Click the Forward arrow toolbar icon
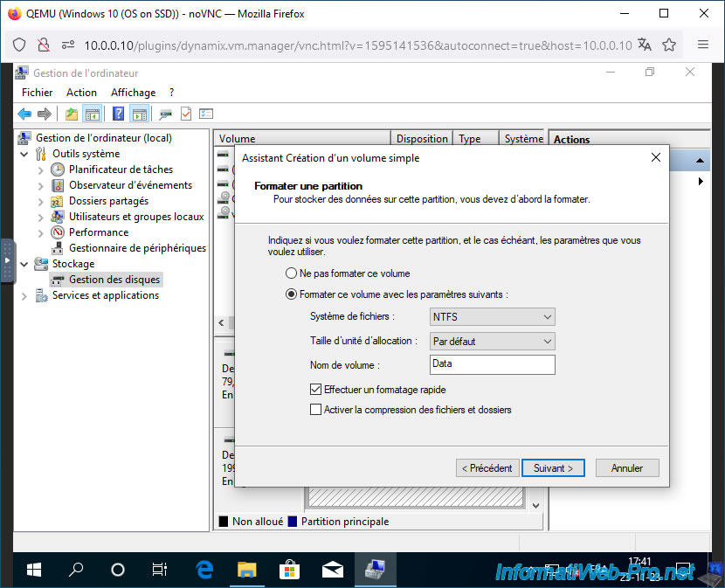The height and width of the screenshot is (588, 725). pos(45,114)
